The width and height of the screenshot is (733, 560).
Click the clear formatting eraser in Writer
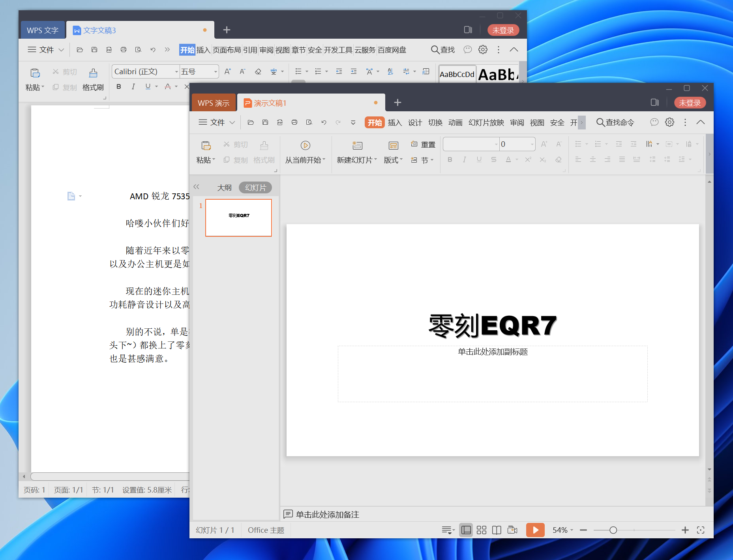(258, 71)
